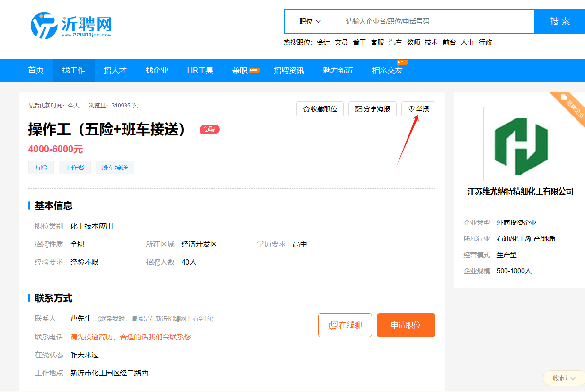Select the 会计 hot search keyword

coord(323,42)
